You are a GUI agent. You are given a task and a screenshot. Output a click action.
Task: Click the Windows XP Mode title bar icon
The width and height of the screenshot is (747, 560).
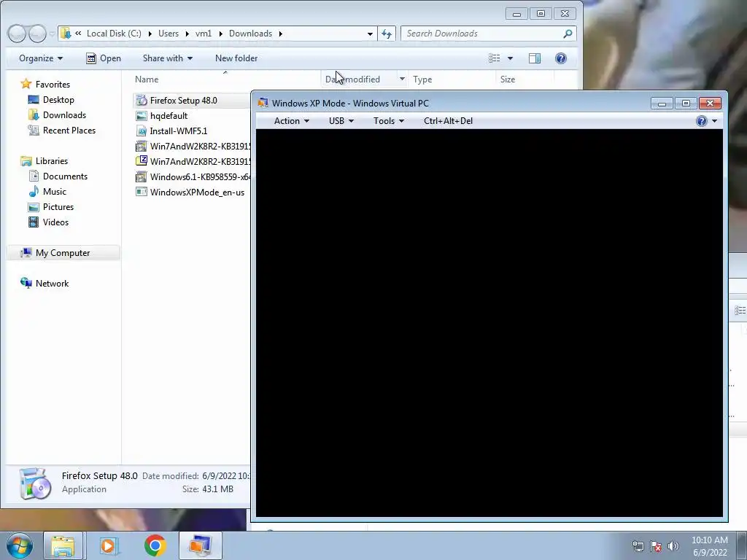263,103
